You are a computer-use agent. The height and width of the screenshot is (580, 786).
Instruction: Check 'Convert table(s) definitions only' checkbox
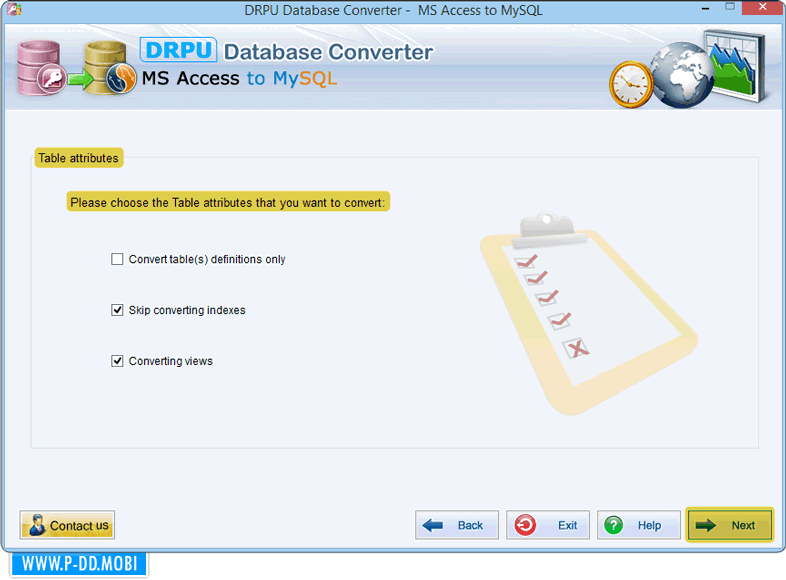[x=117, y=259]
